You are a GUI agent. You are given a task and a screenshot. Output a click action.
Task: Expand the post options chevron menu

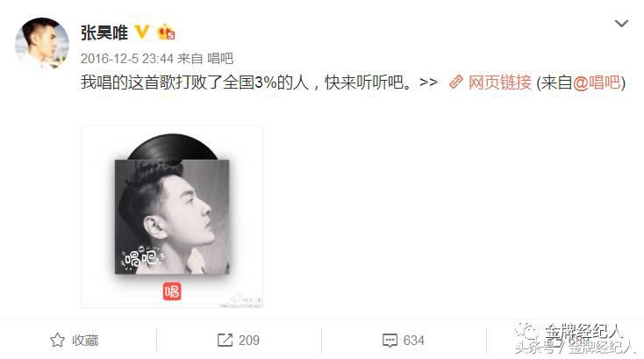coord(621,24)
